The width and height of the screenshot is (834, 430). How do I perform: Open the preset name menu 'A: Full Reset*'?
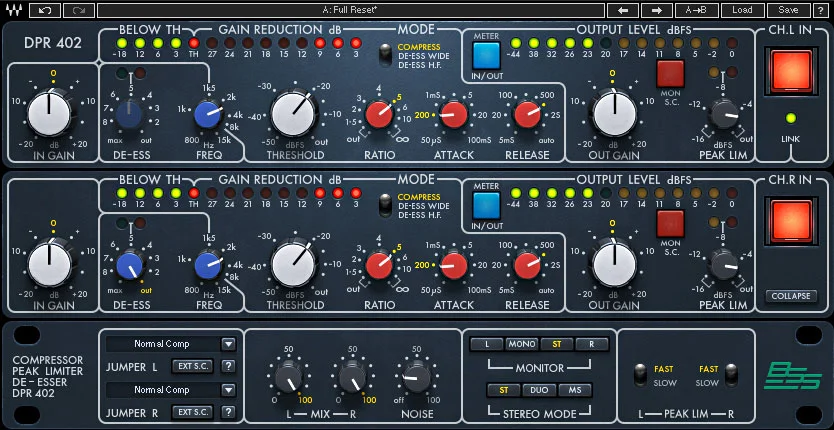pos(351,10)
